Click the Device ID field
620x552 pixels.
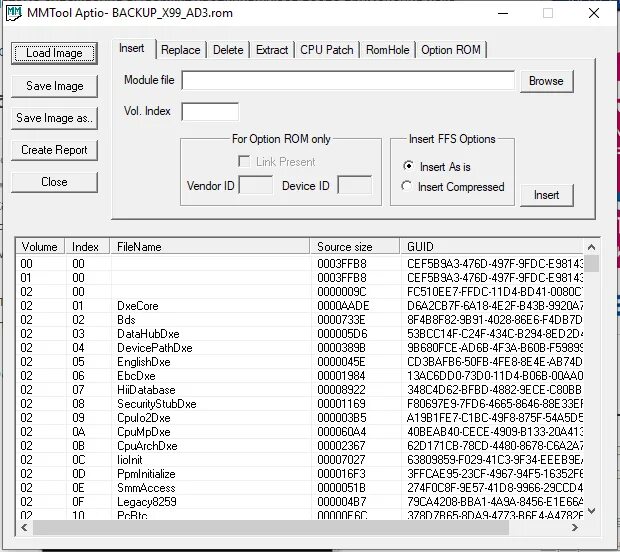click(355, 185)
